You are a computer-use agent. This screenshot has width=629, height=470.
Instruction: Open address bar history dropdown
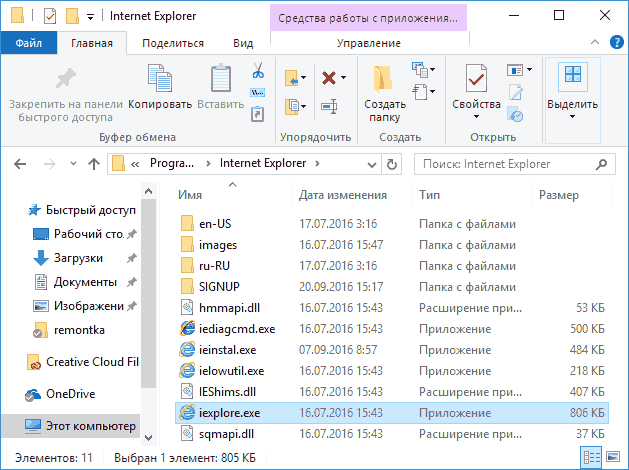pos(372,164)
